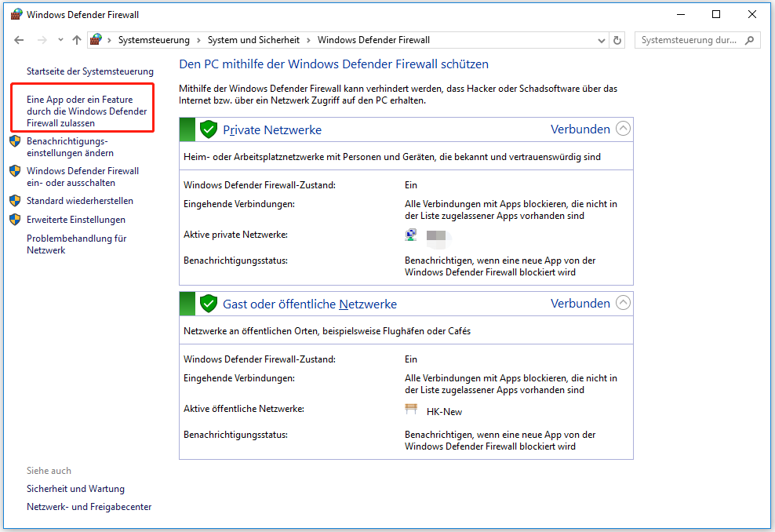Open Sicherheit und Wartung link
This screenshot has width=775, height=532.
[75, 489]
